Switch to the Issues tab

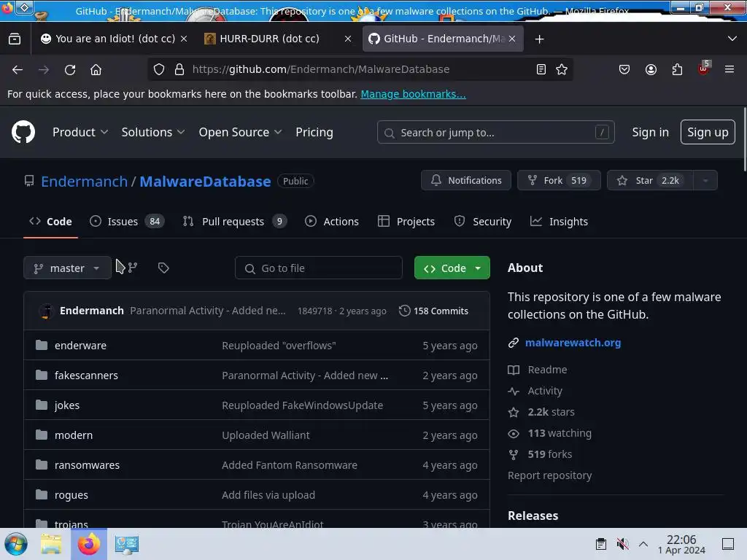coord(127,222)
